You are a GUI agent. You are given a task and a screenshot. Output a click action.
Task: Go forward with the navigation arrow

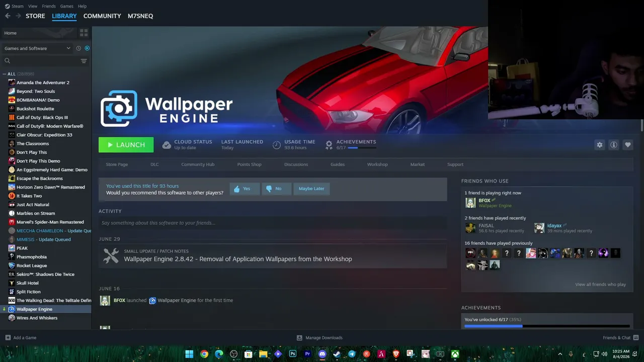coord(19,16)
